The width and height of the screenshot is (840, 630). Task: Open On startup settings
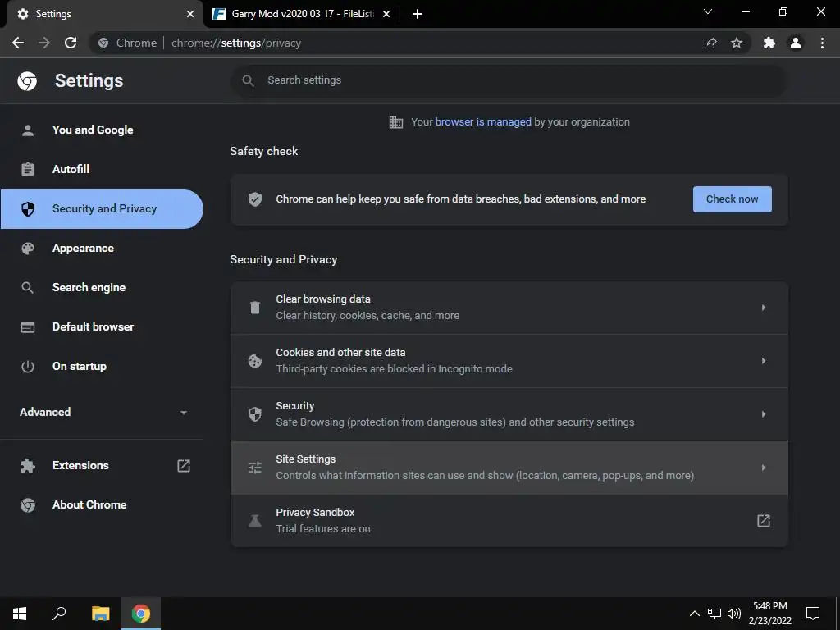102,367
